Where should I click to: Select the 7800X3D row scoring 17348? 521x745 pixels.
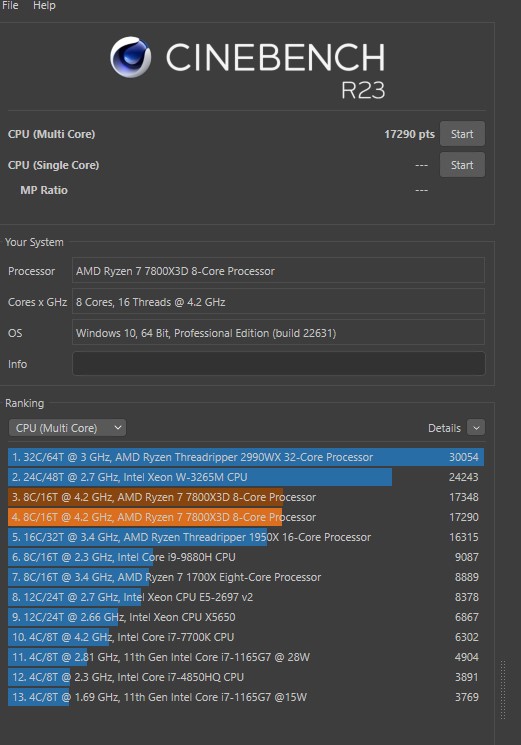(x=246, y=497)
